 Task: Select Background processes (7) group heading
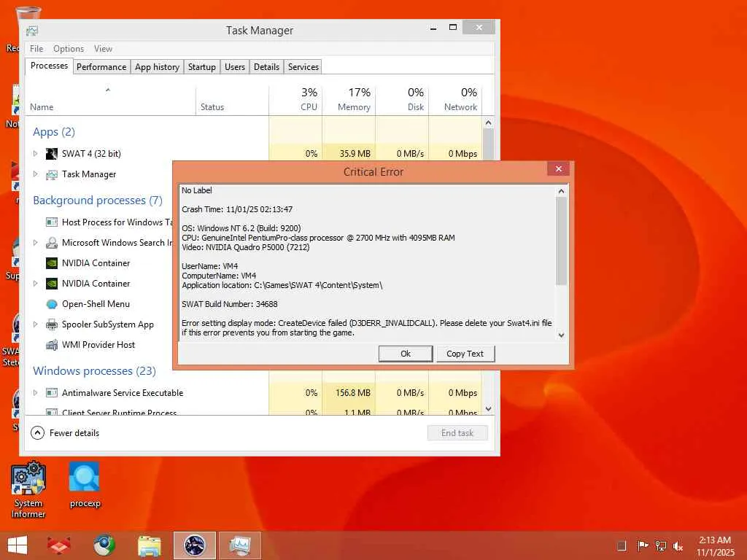coord(98,201)
